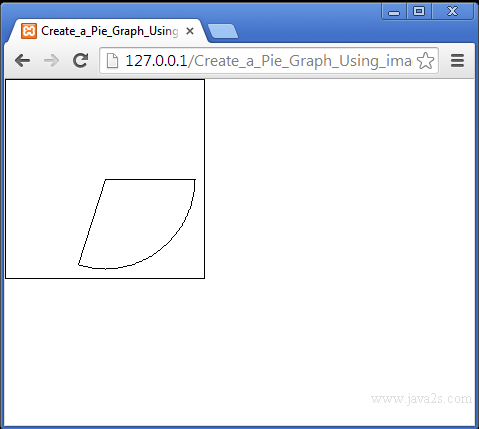The width and height of the screenshot is (479, 429).
Task: Close the Create_a_Pie_Graph_Using tab
Action: click(x=190, y=31)
